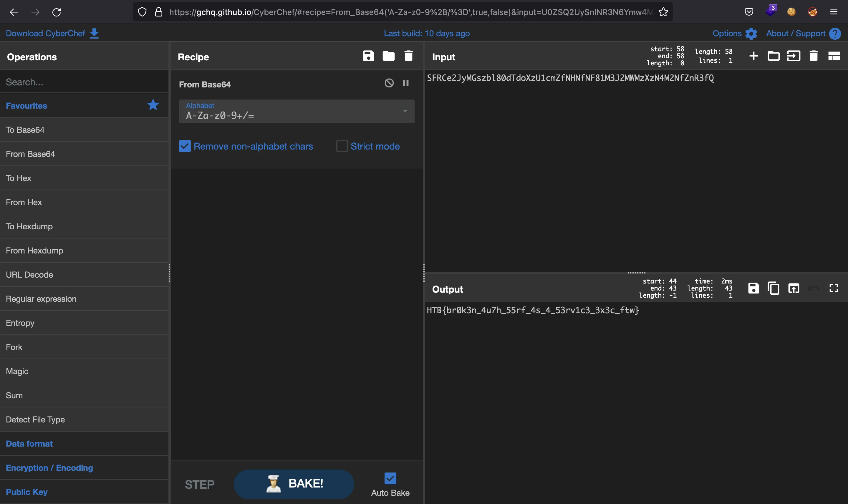Click the HTB flag output text
The height and width of the screenshot is (504, 848).
coord(533,310)
